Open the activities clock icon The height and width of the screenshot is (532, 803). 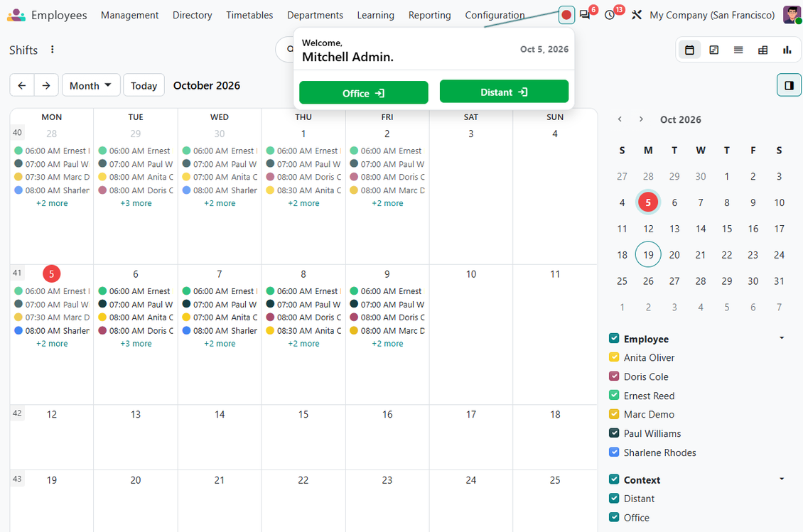click(610, 15)
